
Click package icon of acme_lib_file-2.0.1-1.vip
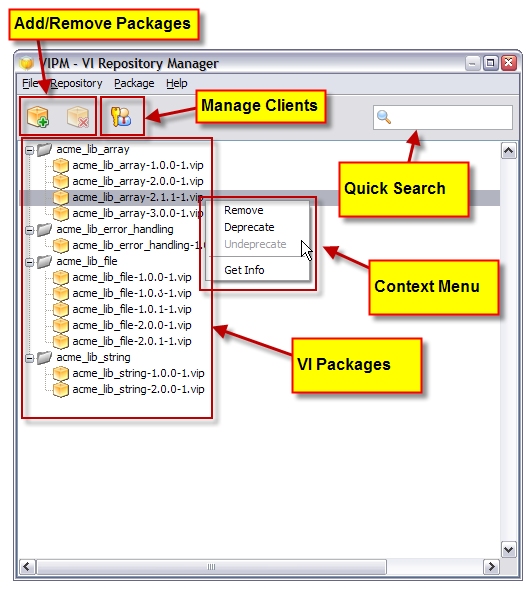[60, 341]
